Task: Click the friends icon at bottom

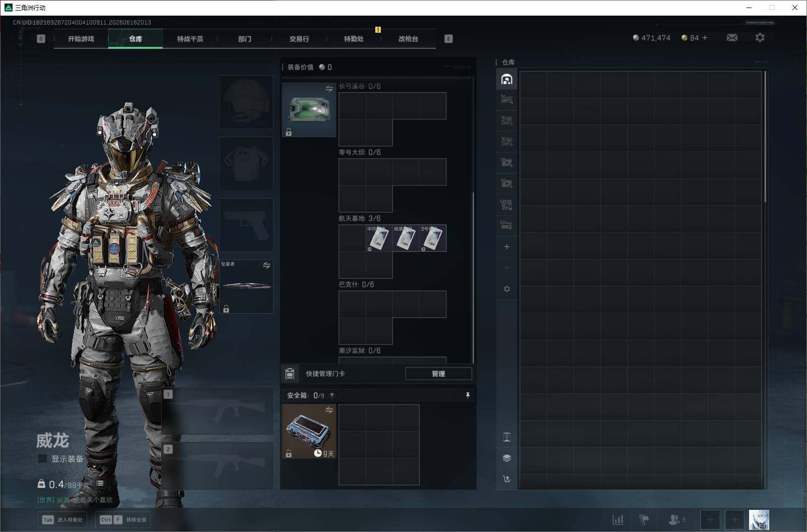Action: [x=677, y=519]
